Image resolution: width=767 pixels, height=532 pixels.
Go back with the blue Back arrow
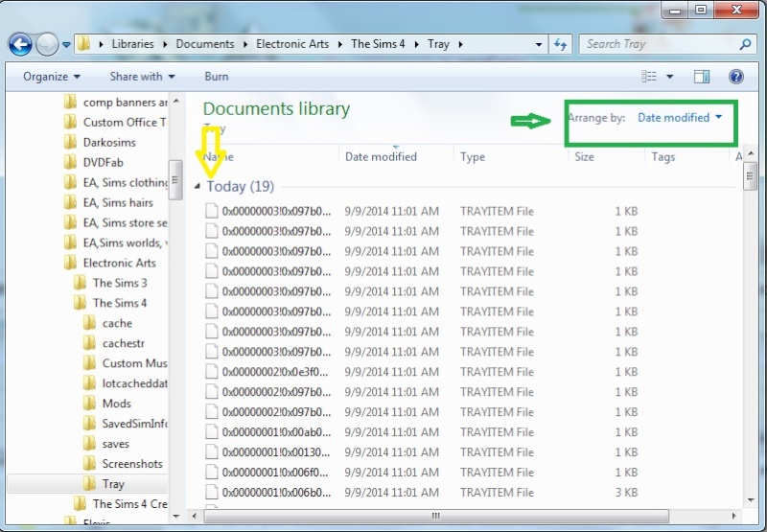click(20, 44)
